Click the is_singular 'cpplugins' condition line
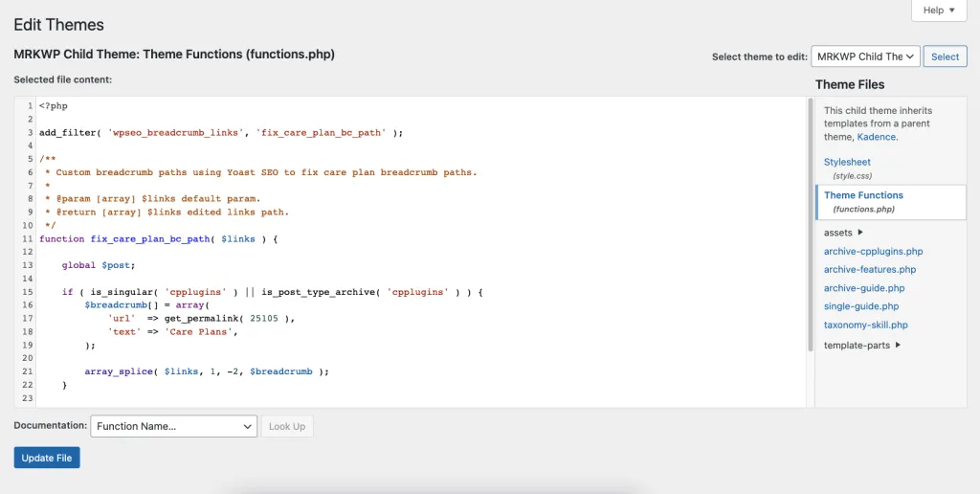Screen dimensions: 980x494 (273, 292)
